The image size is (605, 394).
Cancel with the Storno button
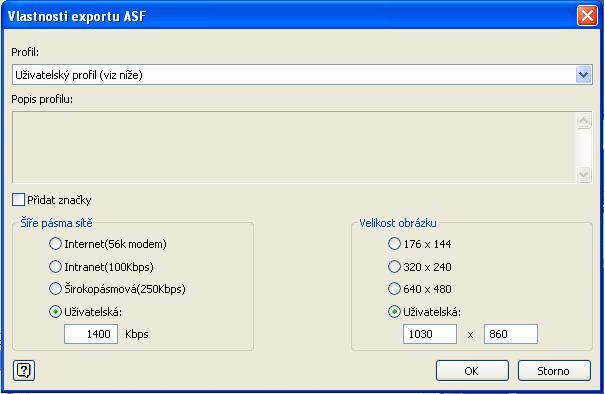tap(554, 371)
